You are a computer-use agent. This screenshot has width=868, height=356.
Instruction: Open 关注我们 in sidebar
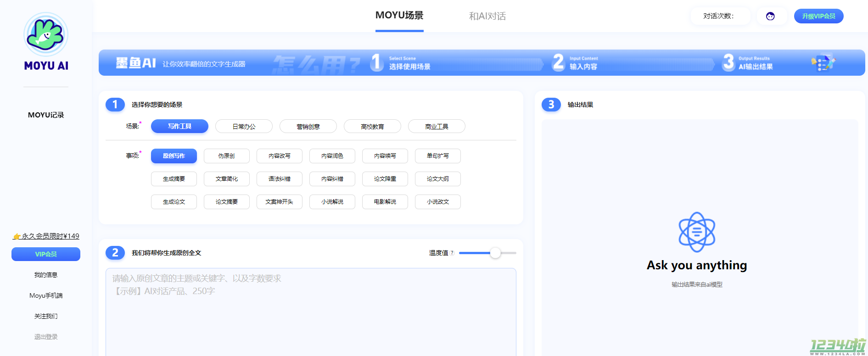46,316
